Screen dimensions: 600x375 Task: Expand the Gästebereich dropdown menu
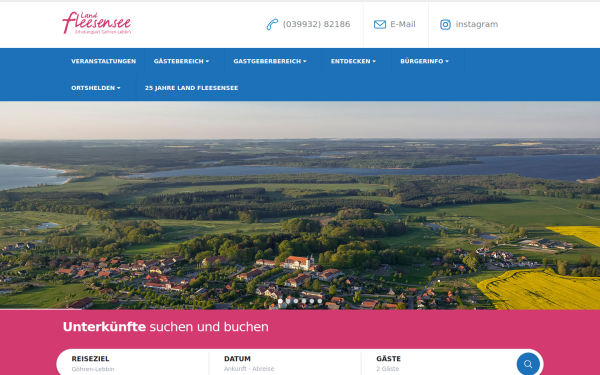181,61
